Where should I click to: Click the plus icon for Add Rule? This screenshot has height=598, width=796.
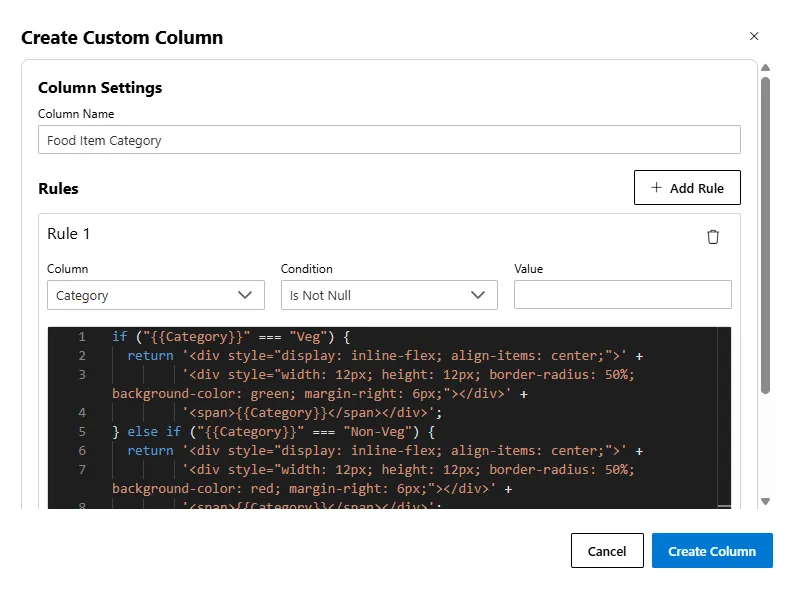(656, 188)
